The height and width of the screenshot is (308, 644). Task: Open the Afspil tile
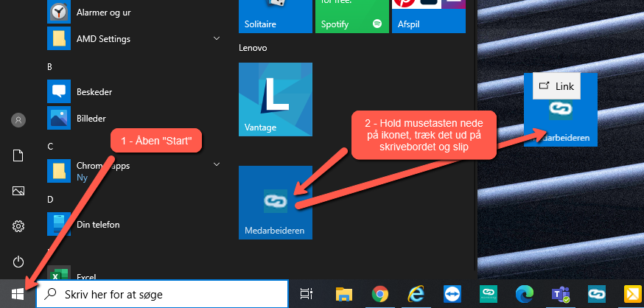[x=429, y=16]
